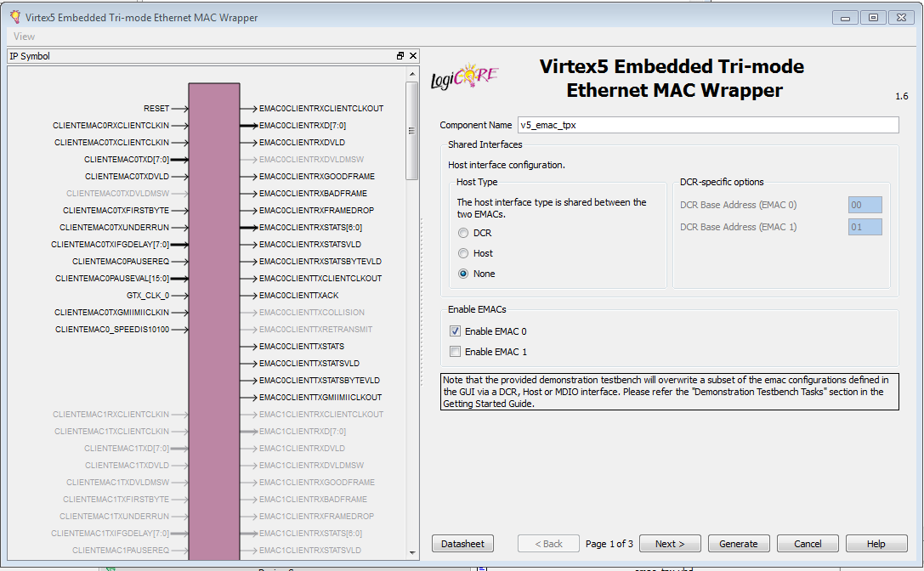Select the GTX_CLK_0 port label
Viewport: 924px width, 571px height.
[x=148, y=295]
